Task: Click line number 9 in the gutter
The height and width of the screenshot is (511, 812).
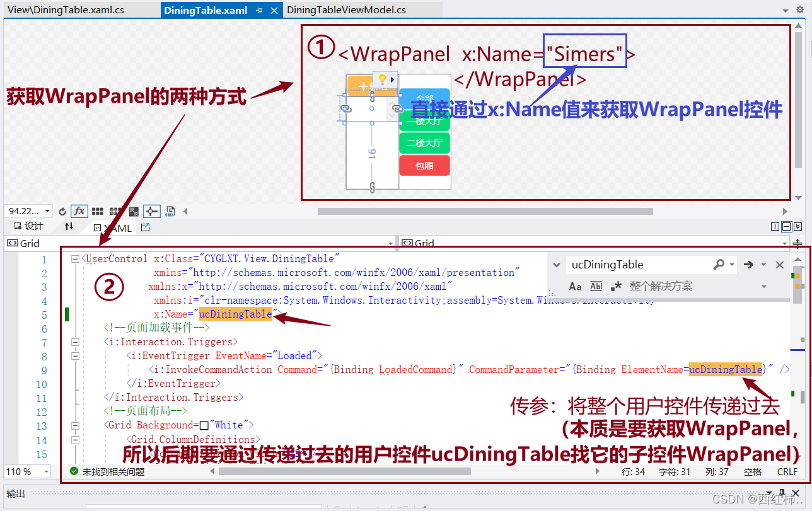Action: pos(44,370)
